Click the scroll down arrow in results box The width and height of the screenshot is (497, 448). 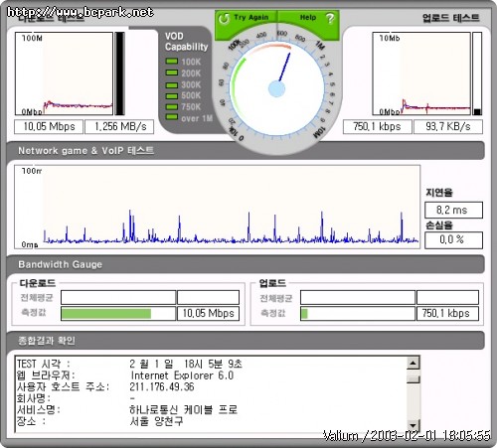pyautogui.click(x=414, y=425)
